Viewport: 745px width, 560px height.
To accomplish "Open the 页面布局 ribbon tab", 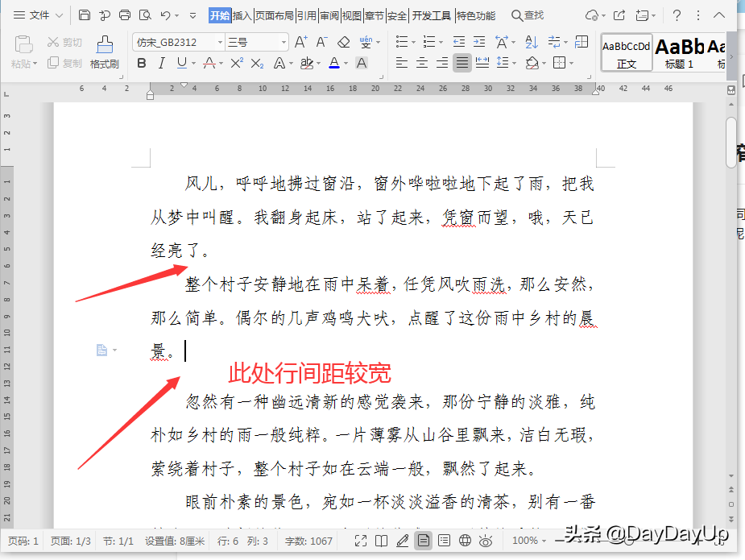I will pyautogui.click(x=274, y=15).
